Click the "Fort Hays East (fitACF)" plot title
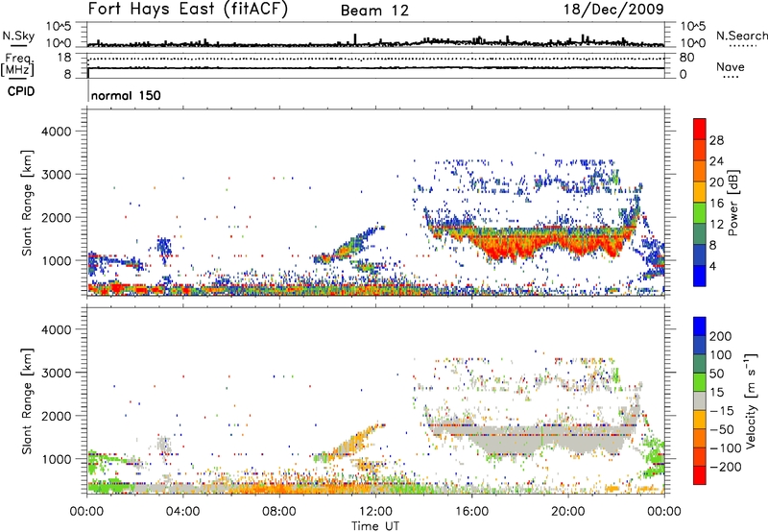The image size is (768, 532). [187, 10]
